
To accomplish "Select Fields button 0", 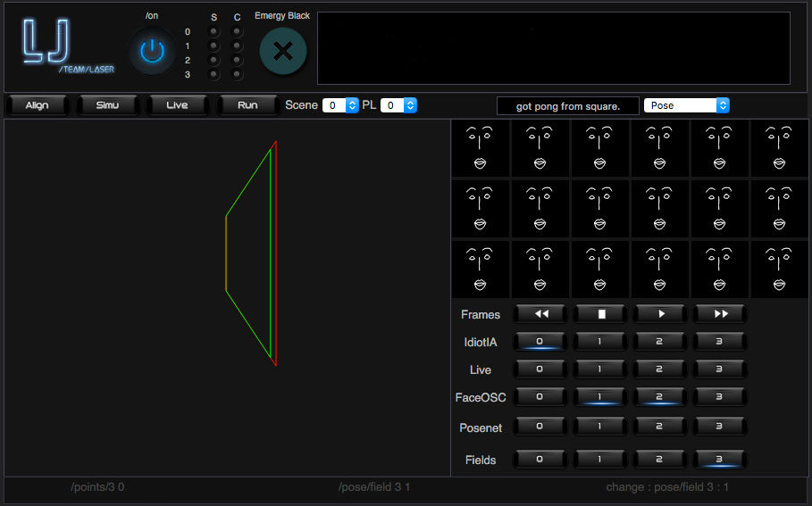I will pos(540,460).
